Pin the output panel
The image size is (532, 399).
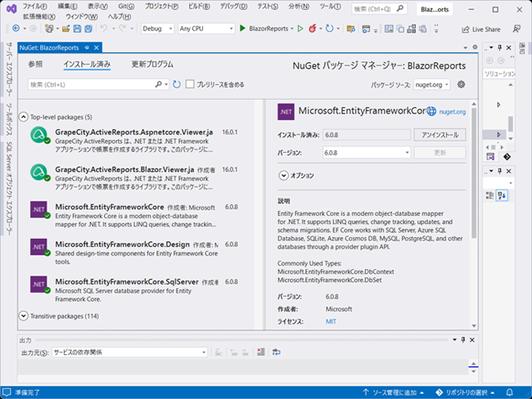coord(463,339)
